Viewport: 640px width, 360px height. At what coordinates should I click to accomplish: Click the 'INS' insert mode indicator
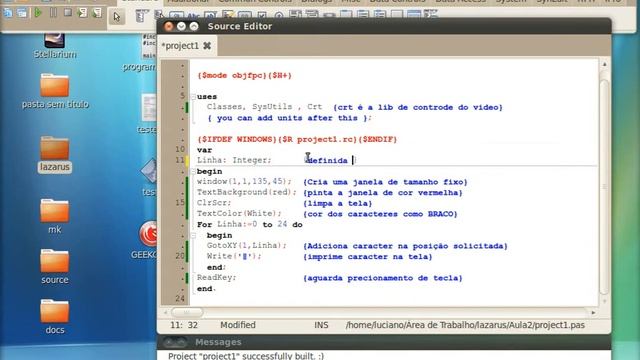click(x=321, y=325)
